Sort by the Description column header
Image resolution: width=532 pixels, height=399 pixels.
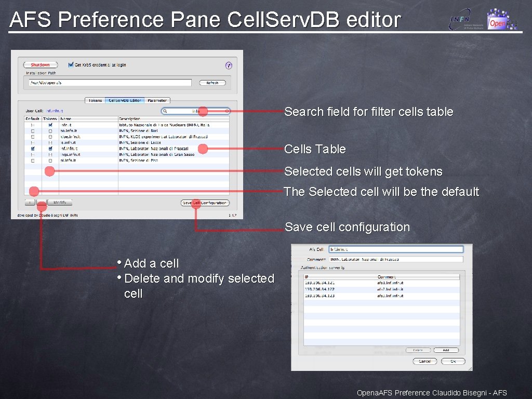[174, 119]
